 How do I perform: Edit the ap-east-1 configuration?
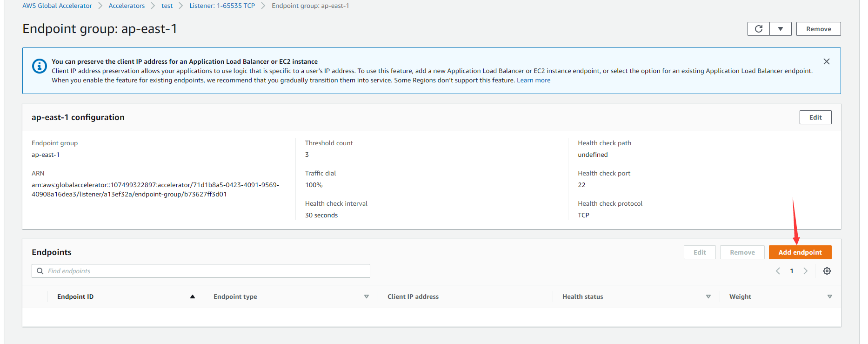(x=815, y=117)
